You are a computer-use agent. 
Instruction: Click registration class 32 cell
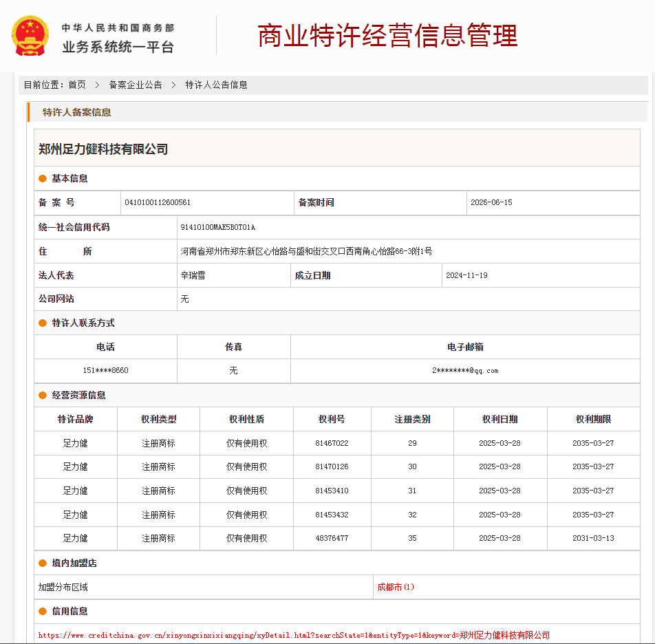tap(412, 515)
